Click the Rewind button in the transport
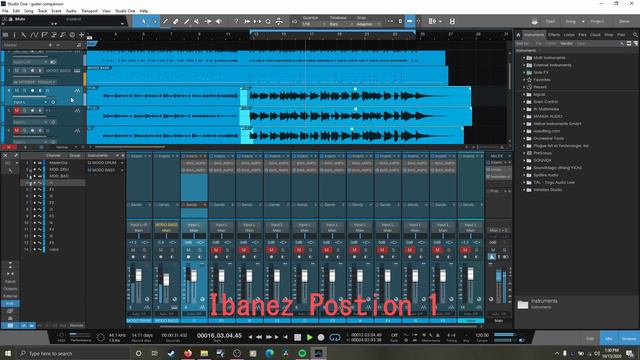 (259, 338)
